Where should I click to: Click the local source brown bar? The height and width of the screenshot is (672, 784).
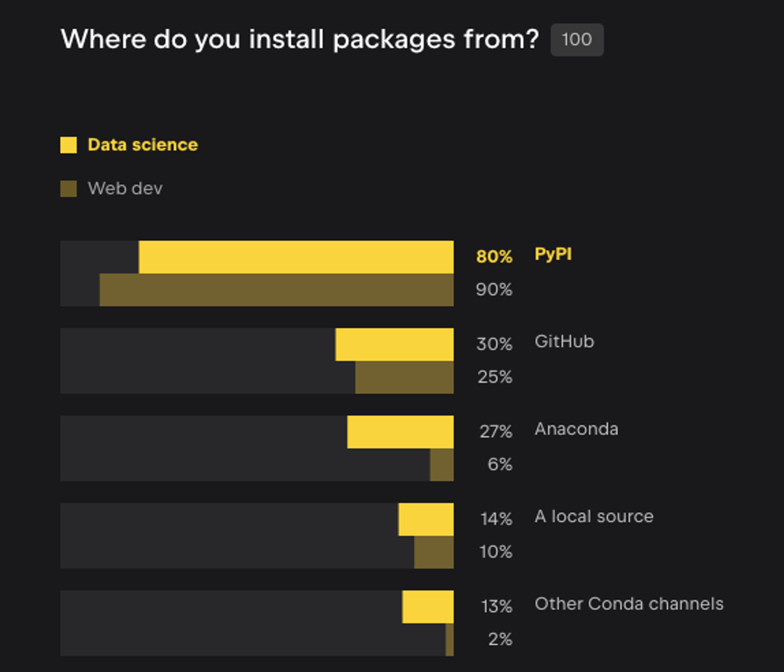[434, 552]
